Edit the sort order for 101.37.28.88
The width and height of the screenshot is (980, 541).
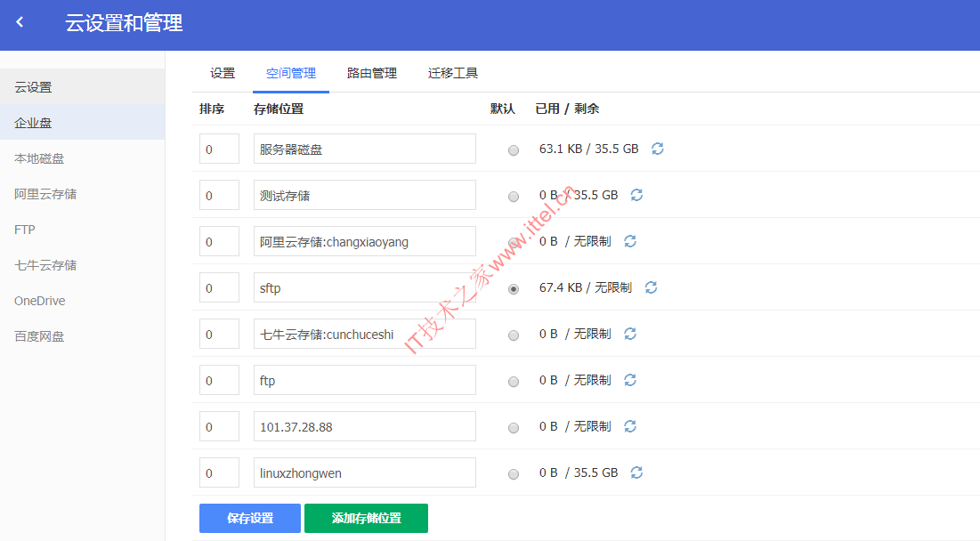pos(219,426)
